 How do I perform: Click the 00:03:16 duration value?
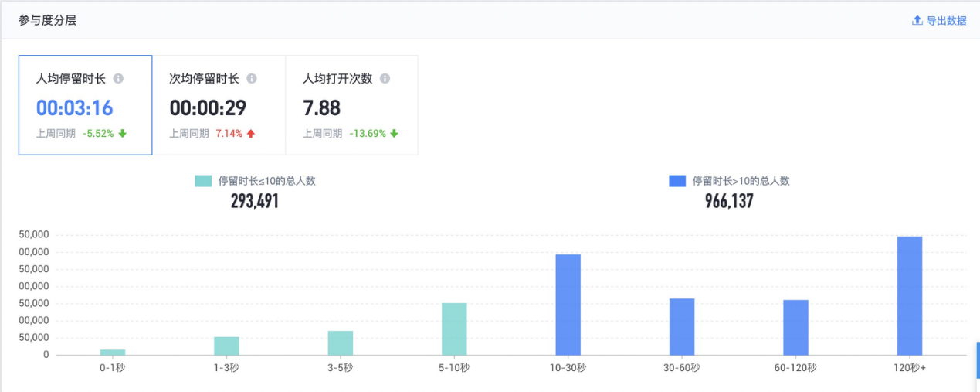click(75, 107)
